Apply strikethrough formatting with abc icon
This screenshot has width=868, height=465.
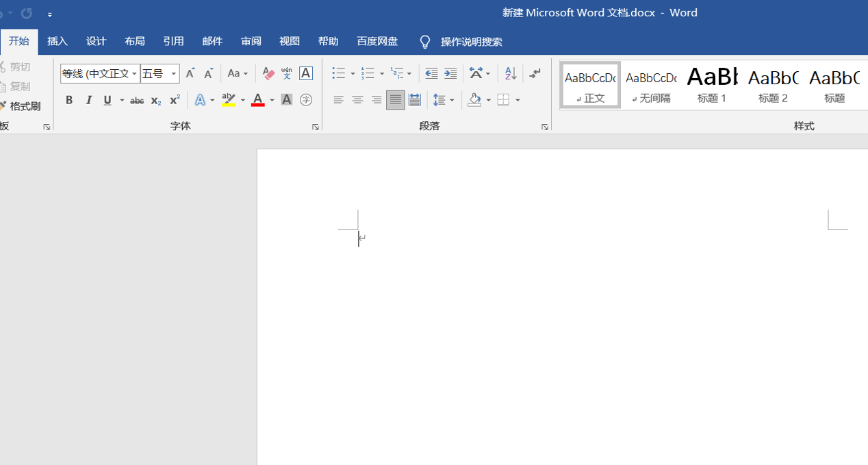pyautogui.click(x=137, y=101)
